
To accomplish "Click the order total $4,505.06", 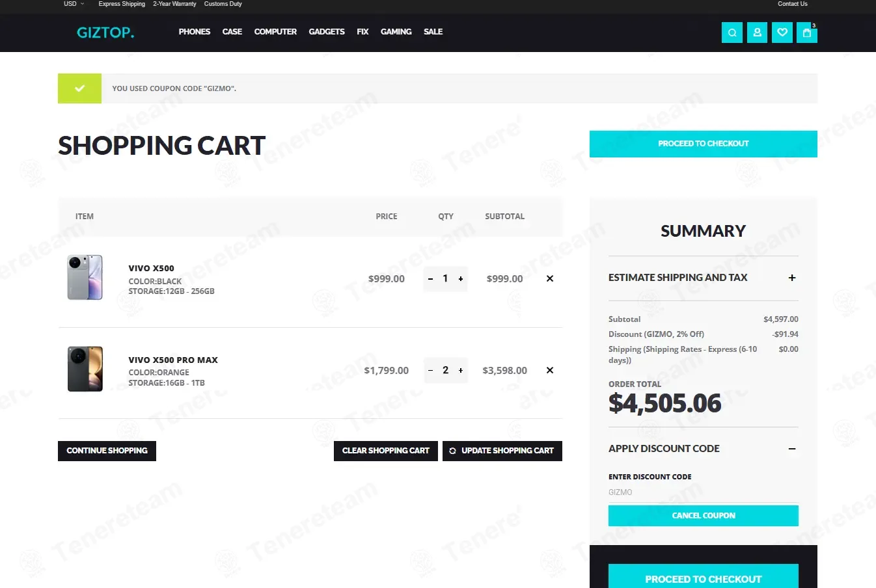I will [x=665, y=403].
